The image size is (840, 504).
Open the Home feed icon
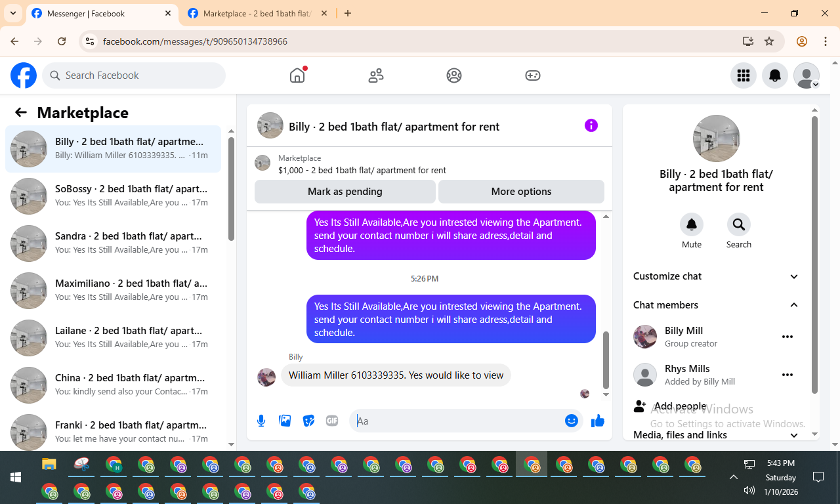point(297,75)
